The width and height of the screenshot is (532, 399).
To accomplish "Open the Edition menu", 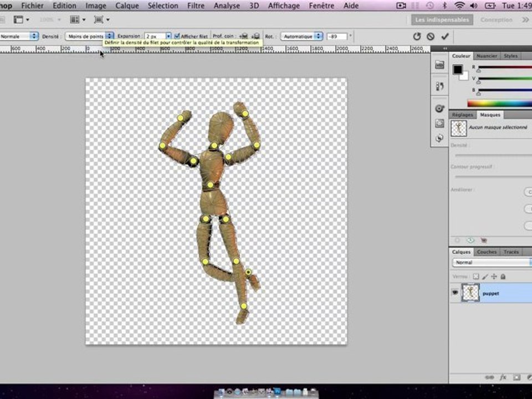I will pos(64,6).
